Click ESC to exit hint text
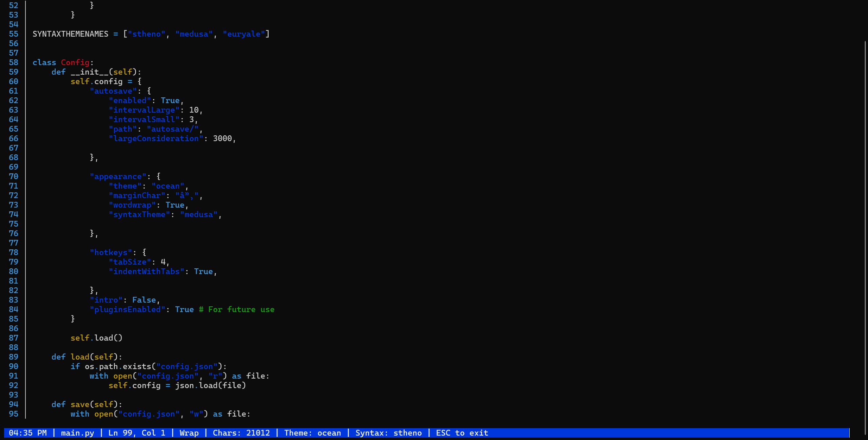 click(462, 433)
